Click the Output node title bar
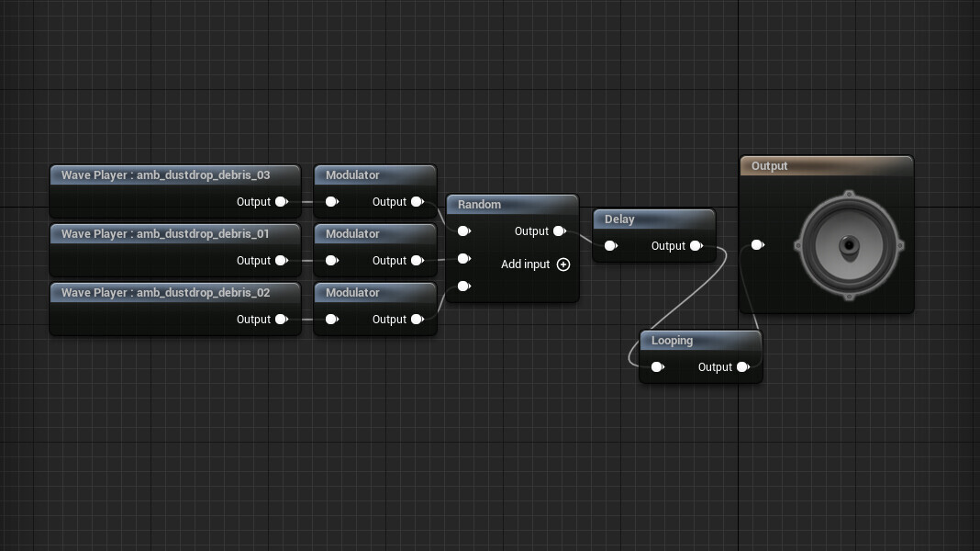Screen dimensions: 980x551 click(x=826, y=166)
